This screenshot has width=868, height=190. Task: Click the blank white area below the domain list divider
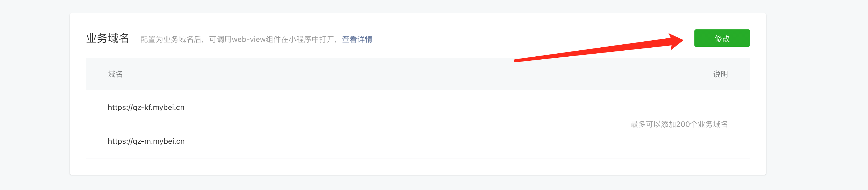(x=418, y=166)
